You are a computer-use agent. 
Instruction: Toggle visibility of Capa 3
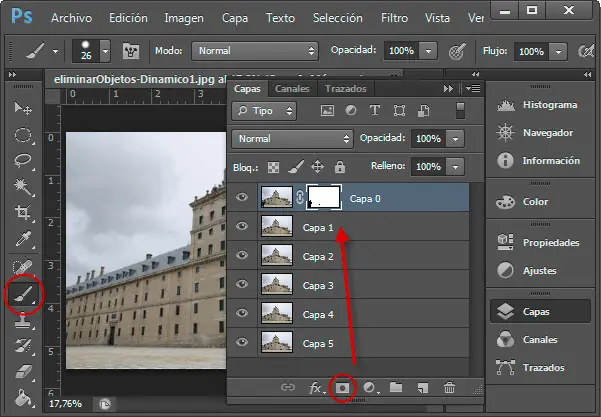click(x=242, y=286)
